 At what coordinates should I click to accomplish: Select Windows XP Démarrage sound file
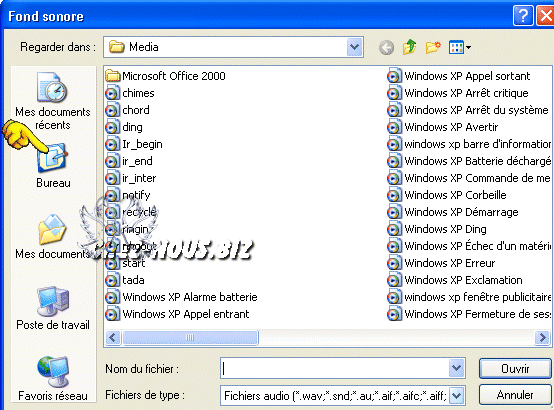click(x=453, y=212)
